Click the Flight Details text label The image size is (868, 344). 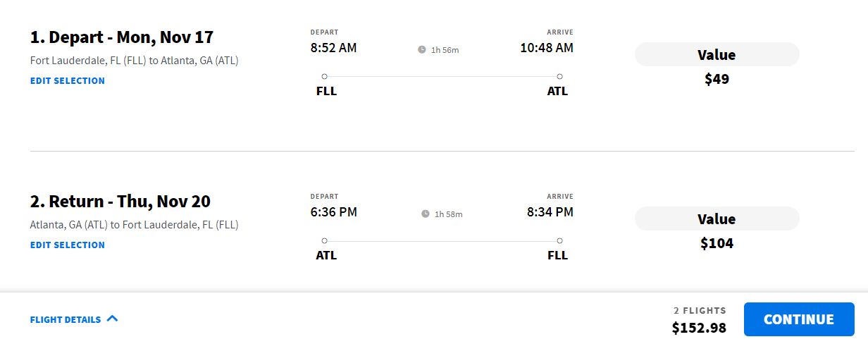66,319
